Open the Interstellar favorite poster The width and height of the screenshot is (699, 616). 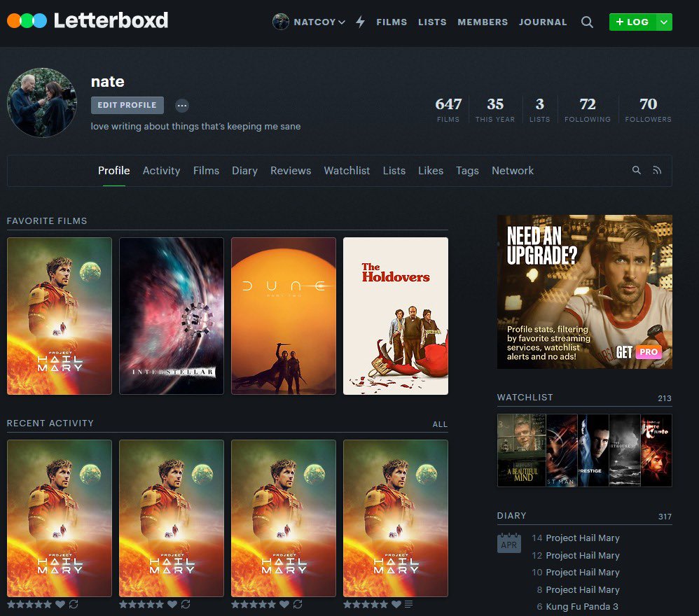pyautogui.click(x=172, y=316)
